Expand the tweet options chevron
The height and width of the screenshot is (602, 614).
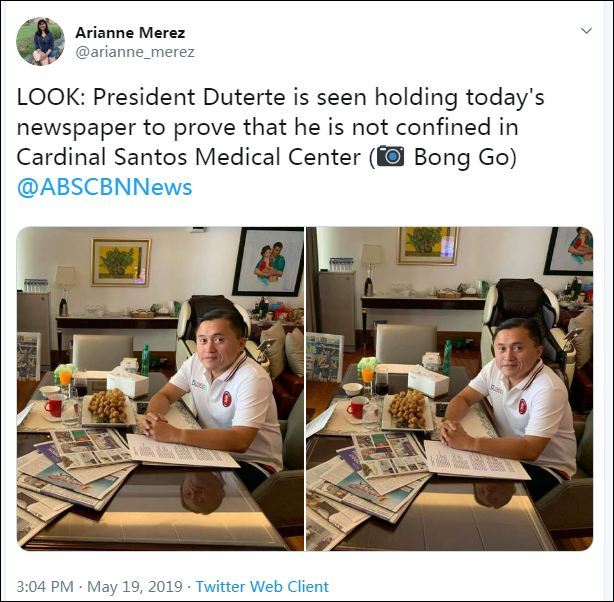point(586,31)
